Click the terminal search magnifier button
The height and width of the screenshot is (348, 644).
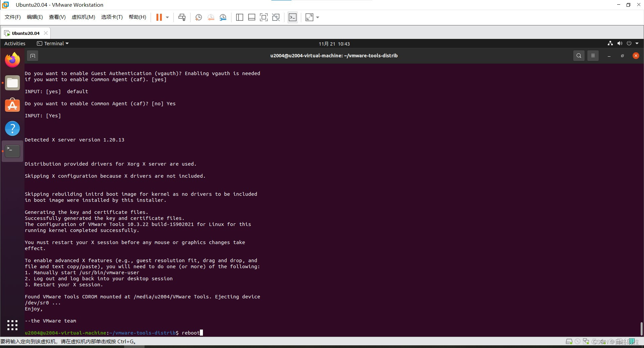coord(579,56)
